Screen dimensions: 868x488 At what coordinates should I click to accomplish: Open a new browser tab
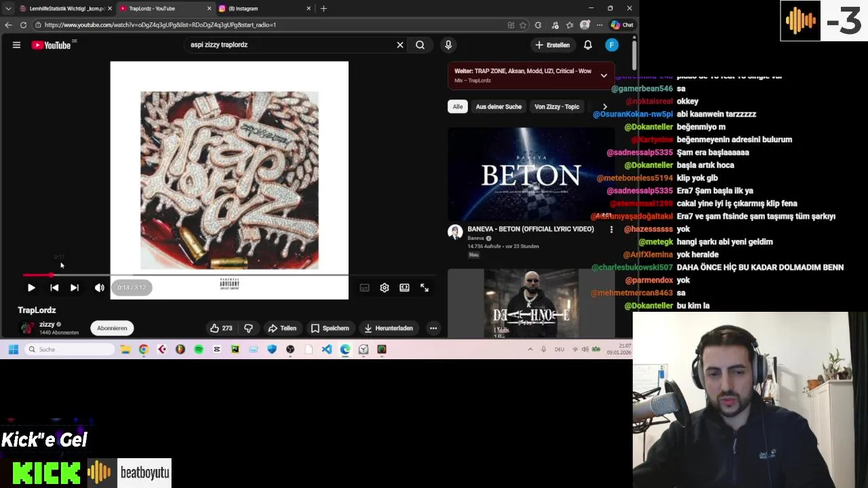323,8
